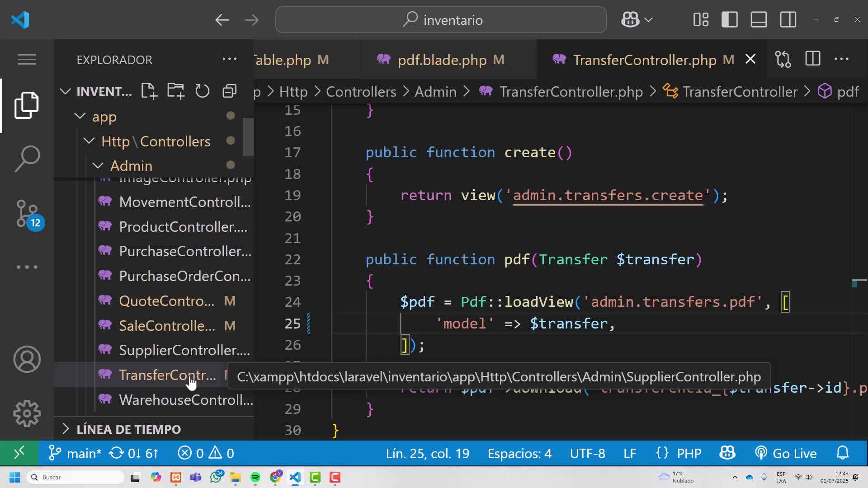Open the Manage gear icon
Image resolution: width=868 pixels, height=488 pixels.
point(27,413)
